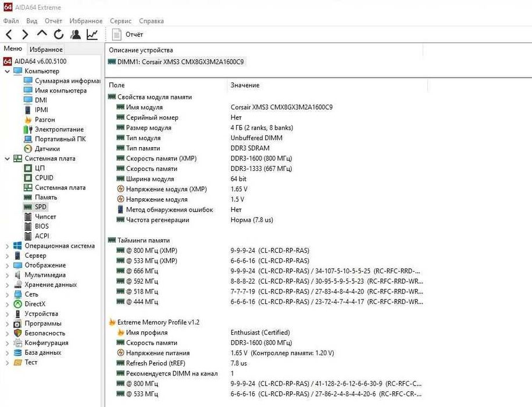Click the ACPI chip icon
The image size is (532, 407).
point(28,236)
